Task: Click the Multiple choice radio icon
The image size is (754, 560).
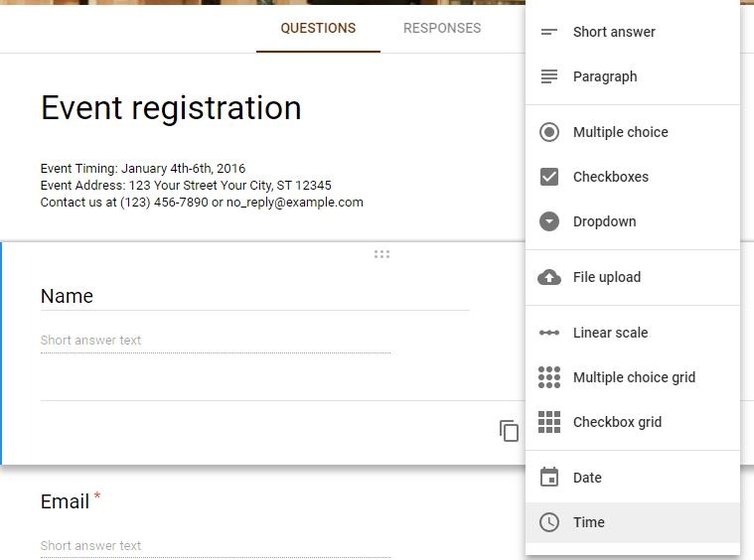Action: click(548, 132)
